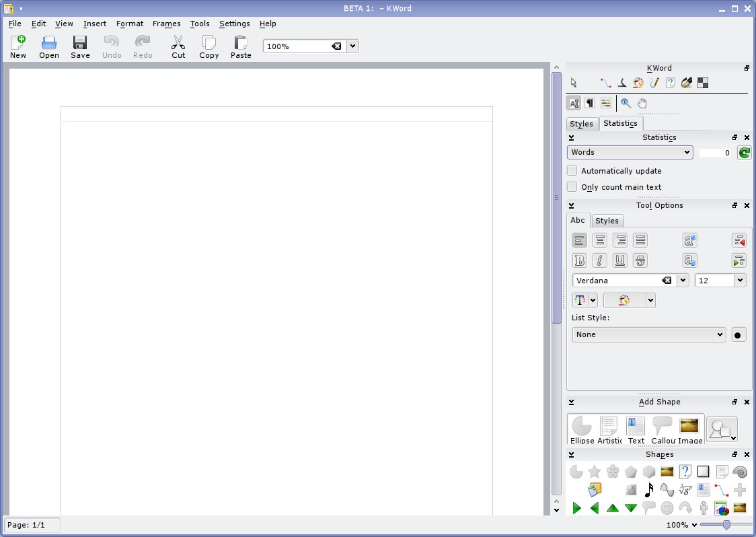756x537 pixels.
Task: Toggle align left
Action: (580, 240)
